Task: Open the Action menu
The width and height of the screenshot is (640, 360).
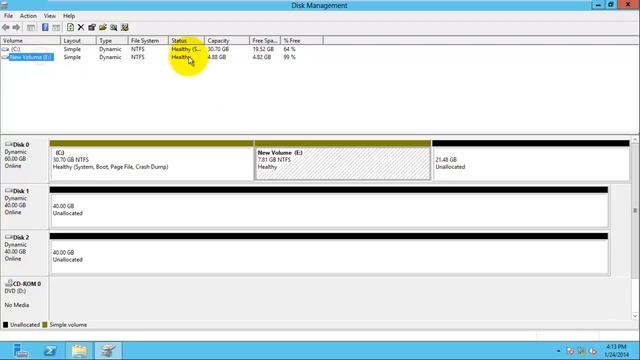Action: pos(28,16)
